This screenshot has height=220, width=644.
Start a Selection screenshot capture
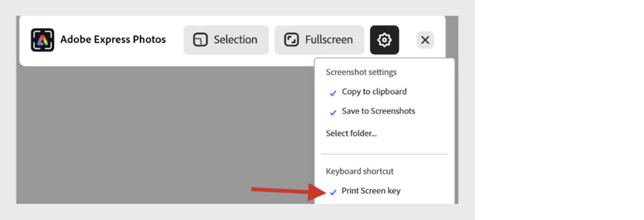[x=226, y=40]
